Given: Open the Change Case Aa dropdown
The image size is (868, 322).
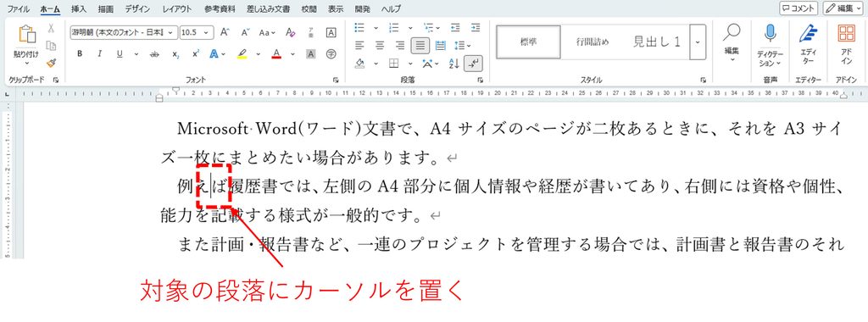Looking at the screenshot, I should (267, 33).
